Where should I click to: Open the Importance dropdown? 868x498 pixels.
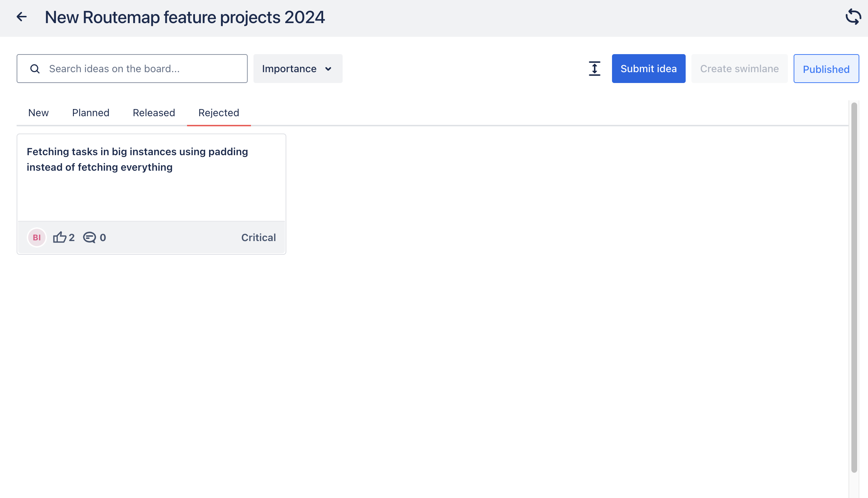[298, 69]
